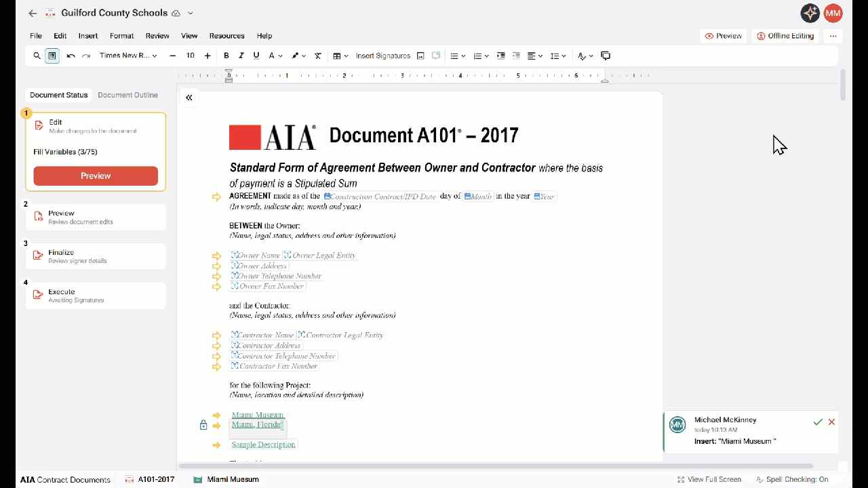Toggle italic formatting
868x488 pixels.
pos(241,56)
